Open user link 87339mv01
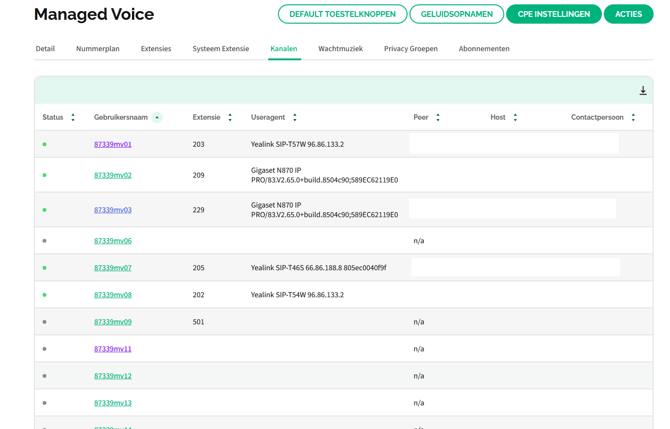Screen dimensions: 670x429 [113, 144]
